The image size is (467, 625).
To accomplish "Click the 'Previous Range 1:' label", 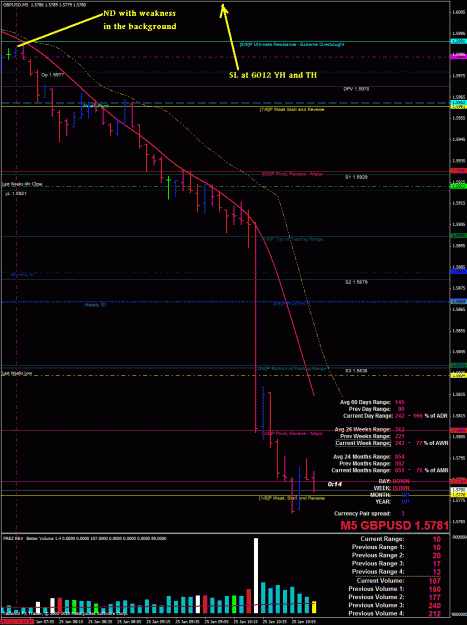I will pyautogui.click(x=378, y=547).
